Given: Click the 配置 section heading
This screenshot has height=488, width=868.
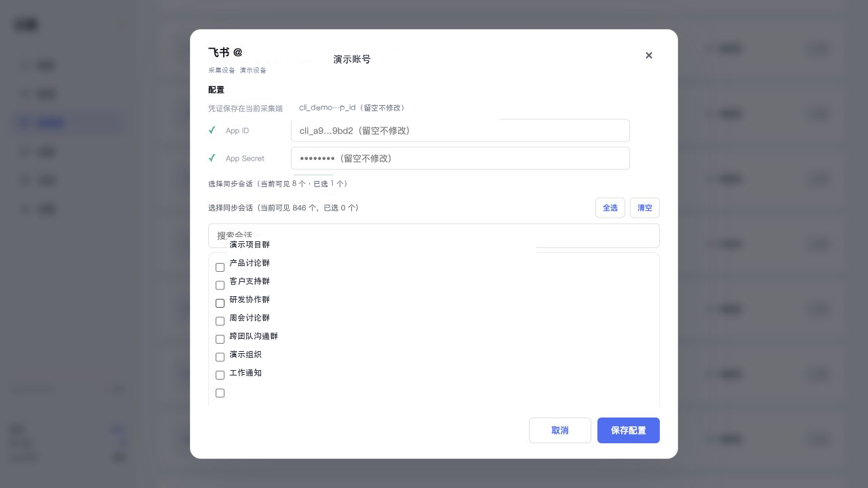Looking at the screenshot, I should [216, 89].
